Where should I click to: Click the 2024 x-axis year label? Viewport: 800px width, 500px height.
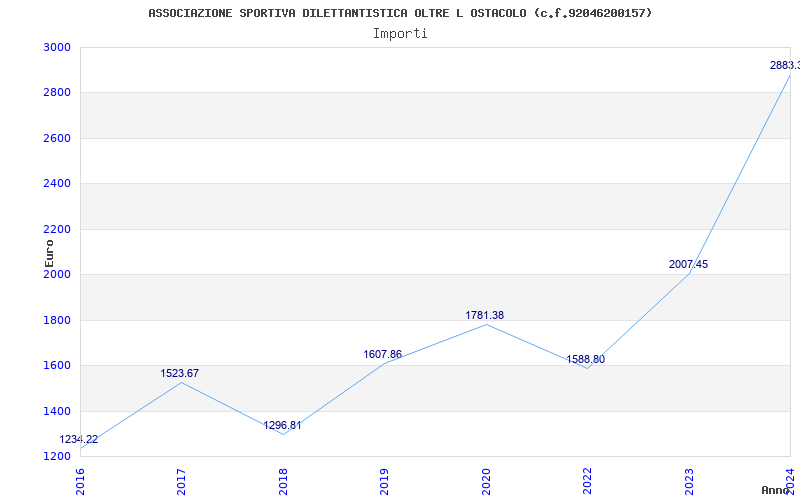pyautogui.click(x=790, y=481)
